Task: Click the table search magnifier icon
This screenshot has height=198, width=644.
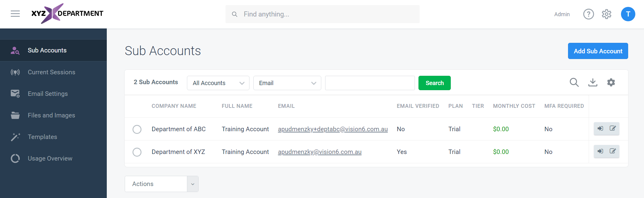Action: (x=574, y=82)
